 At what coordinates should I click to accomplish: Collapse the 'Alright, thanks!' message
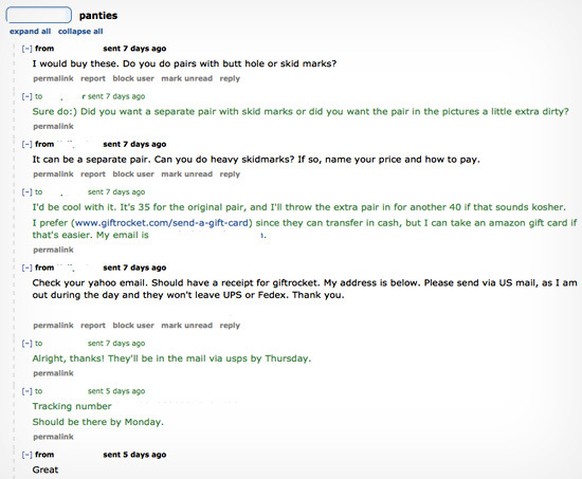27,344
